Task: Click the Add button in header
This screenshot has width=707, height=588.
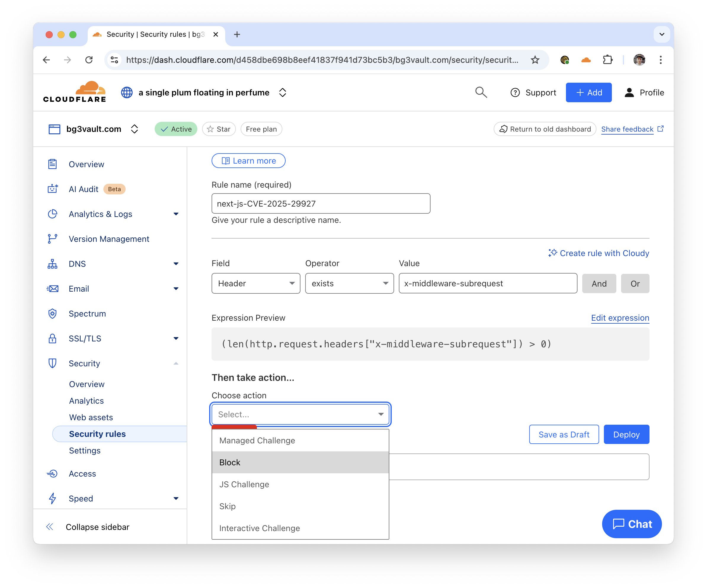Action: click(x=588, y=92)
